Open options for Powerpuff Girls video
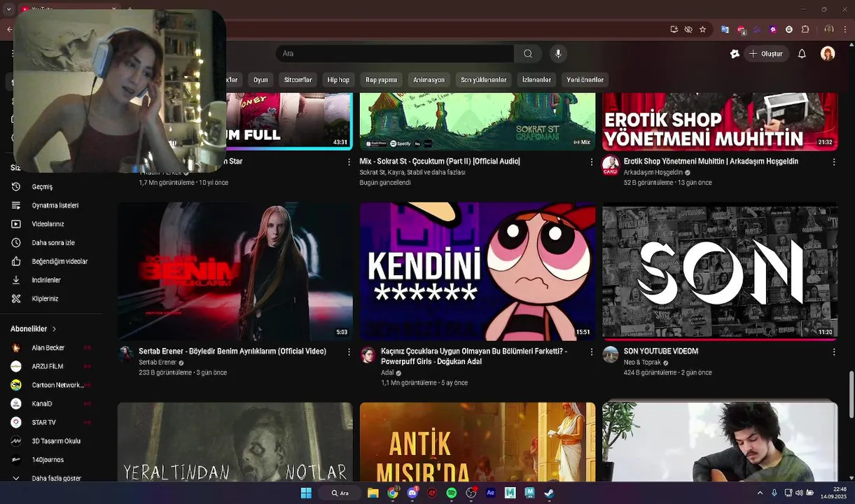 click(591, 351)
